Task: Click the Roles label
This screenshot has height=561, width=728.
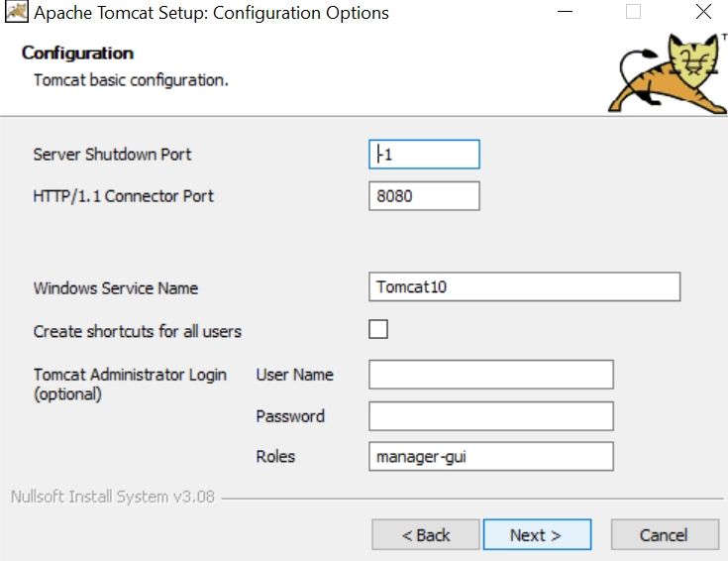Action: 275,456
